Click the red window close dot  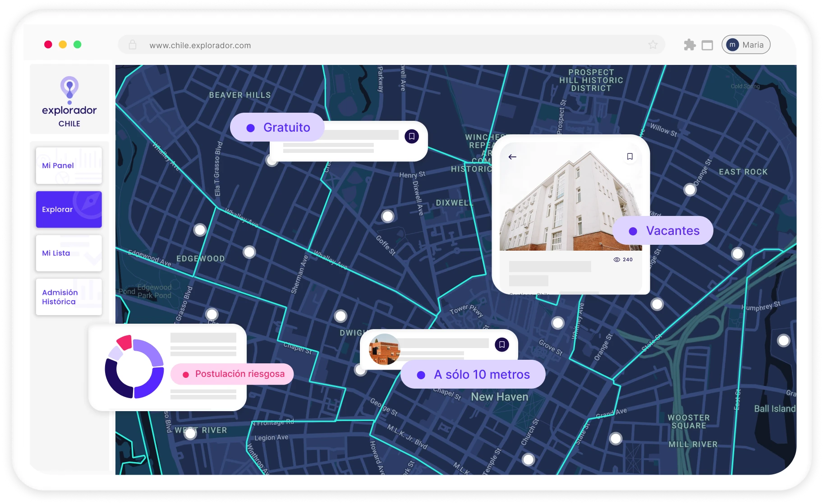pyautogui.click(x=48, y=44)
